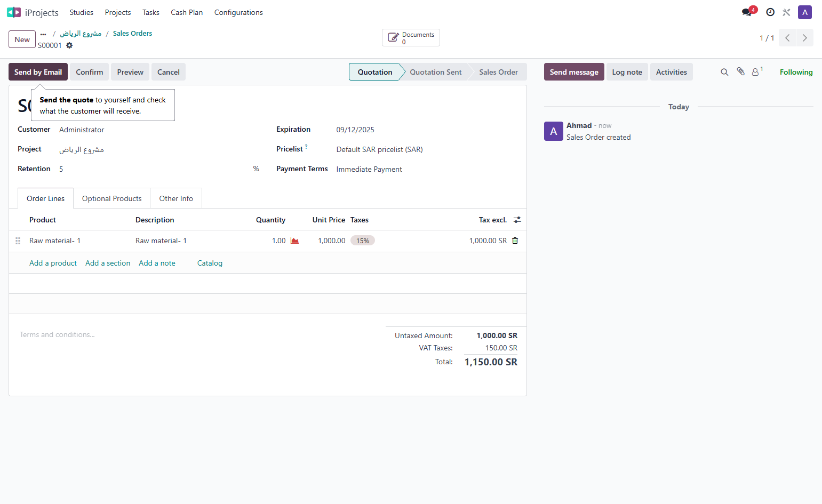This screenshot has height=504, width=822.
Task: Open the Configurations menu
Action: coord(238,12)
